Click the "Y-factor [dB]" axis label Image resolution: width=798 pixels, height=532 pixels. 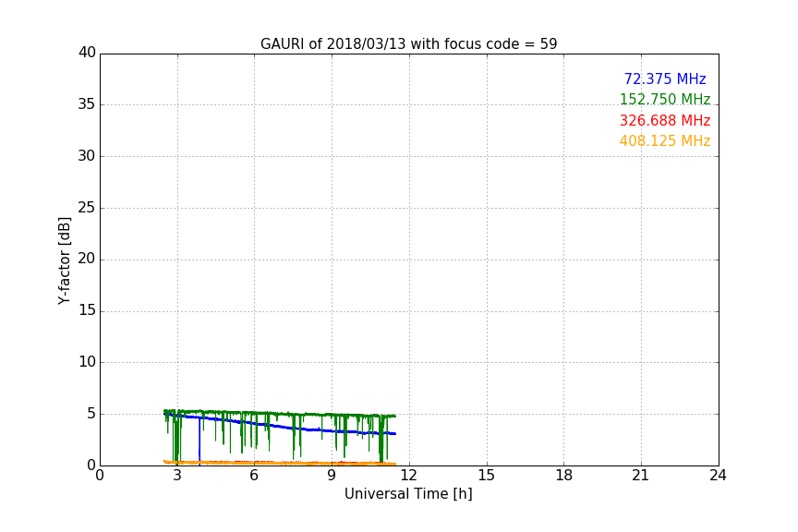tap(64, 260)
